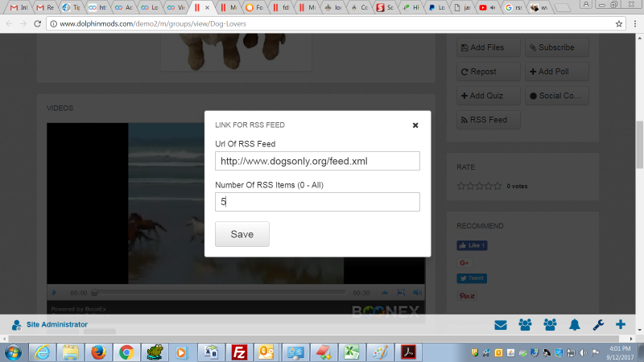Click the Add Quiz button
Image resolution: width=644 pixels, height=362 pixels.
(489, 96)
